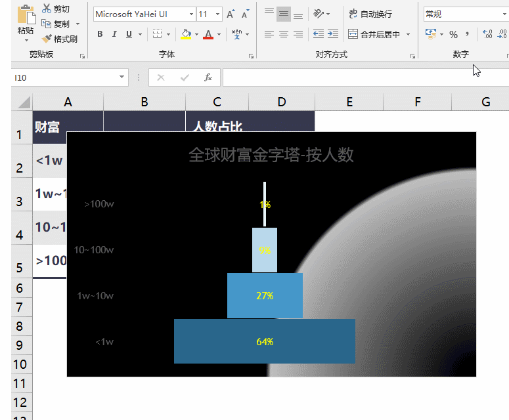Align text left

269,33
